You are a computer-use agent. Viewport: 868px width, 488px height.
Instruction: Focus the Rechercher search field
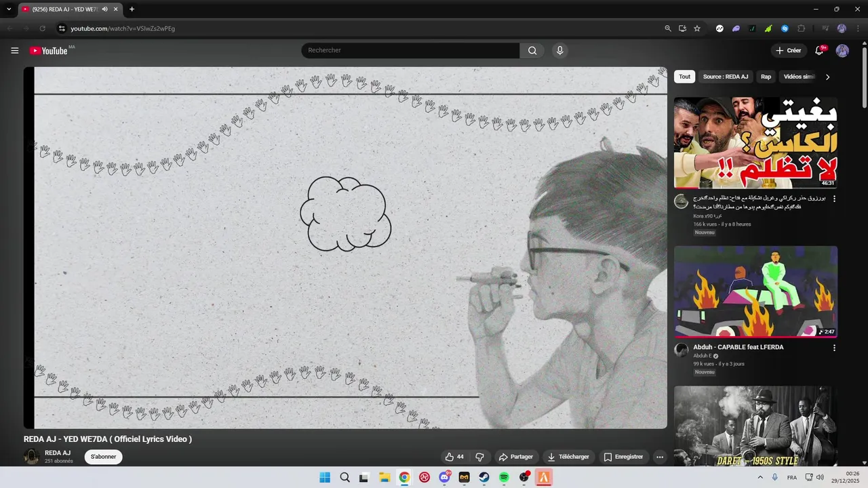(410, 51)
